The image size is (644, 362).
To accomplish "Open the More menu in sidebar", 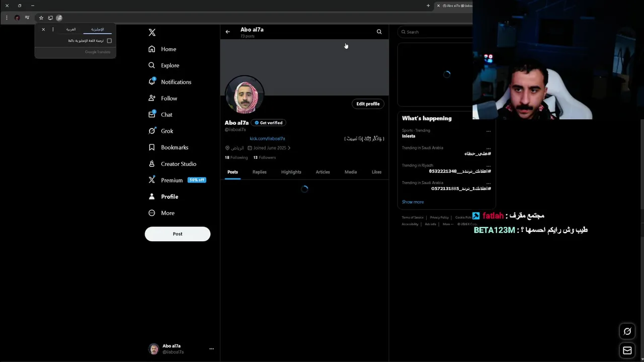I will (x=162, y=213).
